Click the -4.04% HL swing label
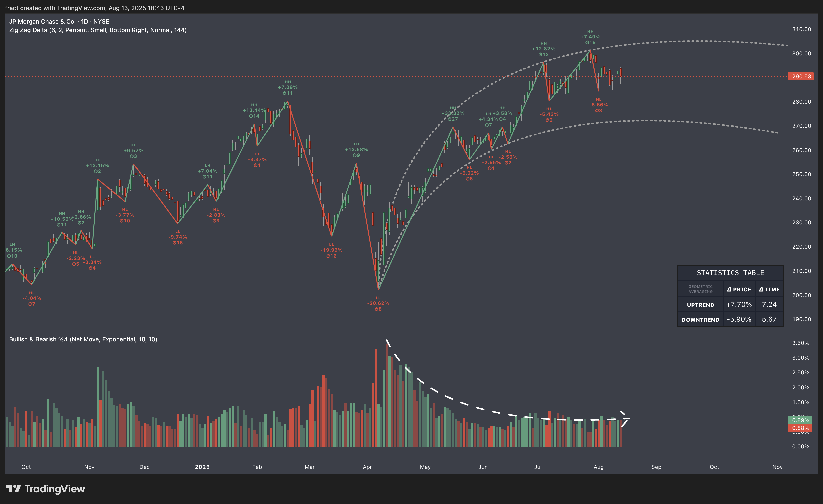 (31, 298)
